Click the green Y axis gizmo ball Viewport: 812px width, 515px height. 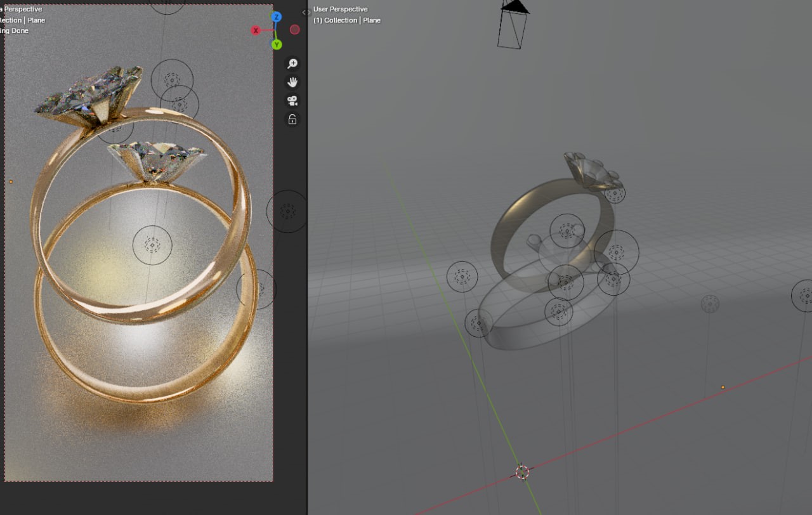pos(277,44)
